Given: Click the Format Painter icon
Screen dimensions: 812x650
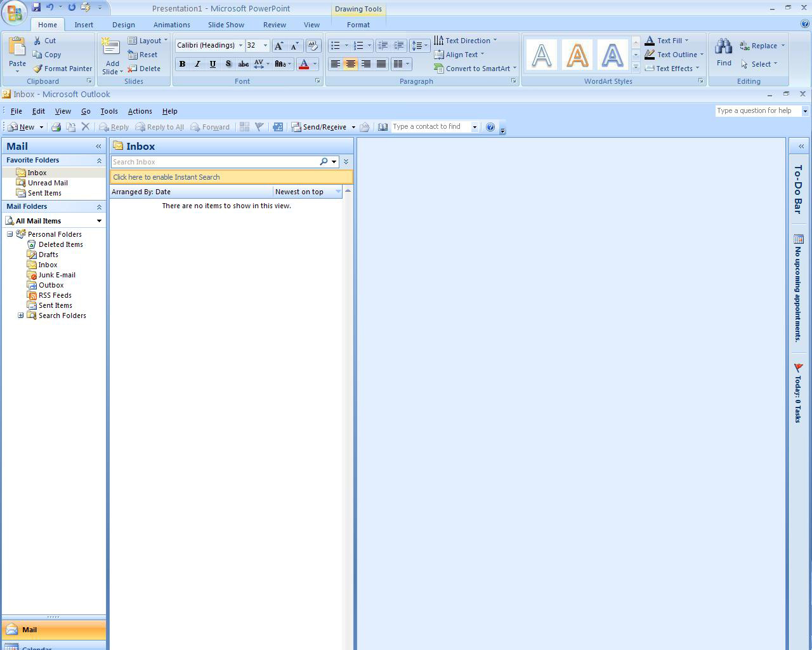Looking at the screenshot, I should click(x=38, y=69).
